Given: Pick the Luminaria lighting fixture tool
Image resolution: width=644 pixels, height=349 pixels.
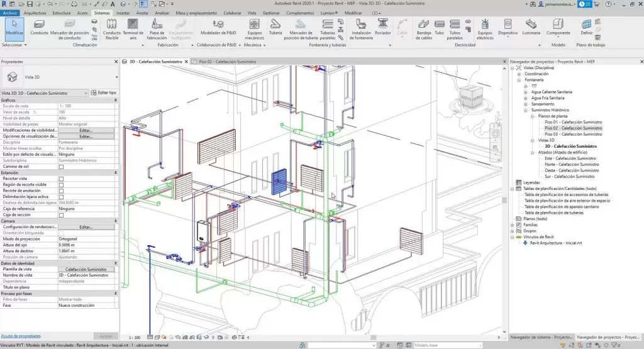Looking at the screenshot, I should click(x=531, y=28).
